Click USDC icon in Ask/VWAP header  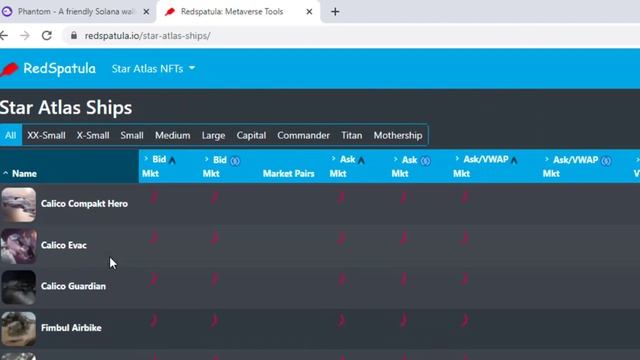[x=606, y=161]
